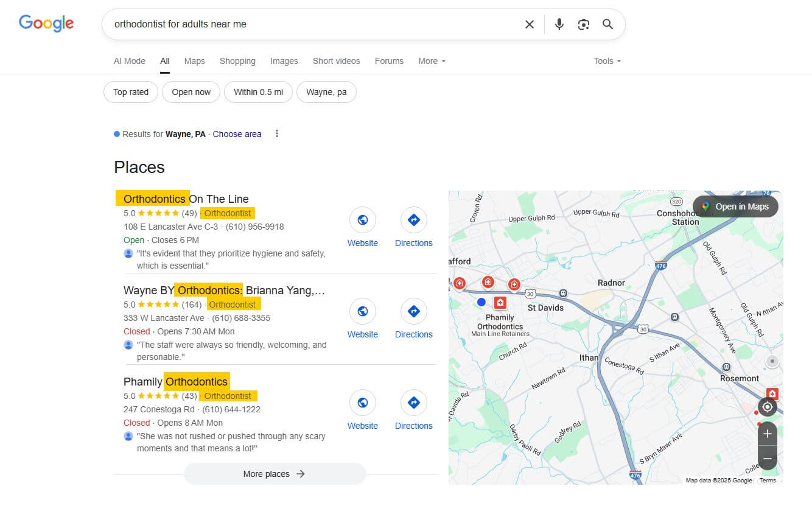Click the round grey control above location button
812x511 pixels.
(772, 362)
